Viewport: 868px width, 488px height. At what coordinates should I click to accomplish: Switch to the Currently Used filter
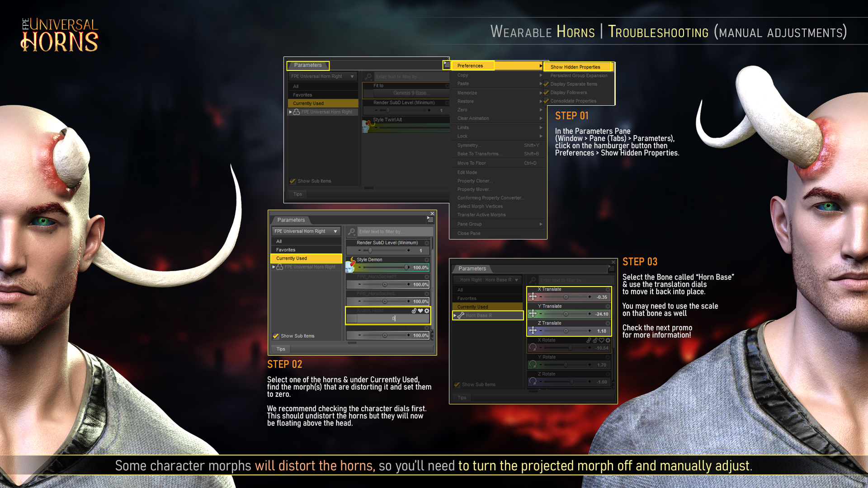pyautogui.click(x=307, y=258)
